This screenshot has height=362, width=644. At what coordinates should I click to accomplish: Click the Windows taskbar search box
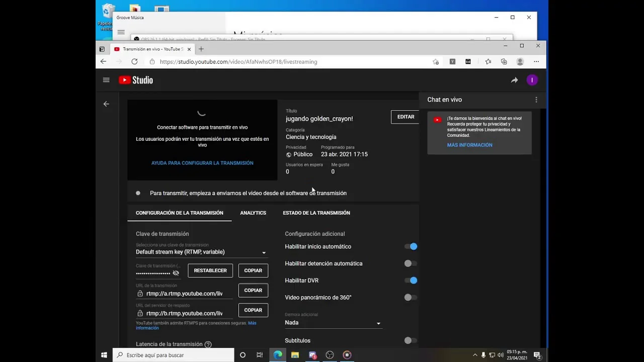click(174, 355)
